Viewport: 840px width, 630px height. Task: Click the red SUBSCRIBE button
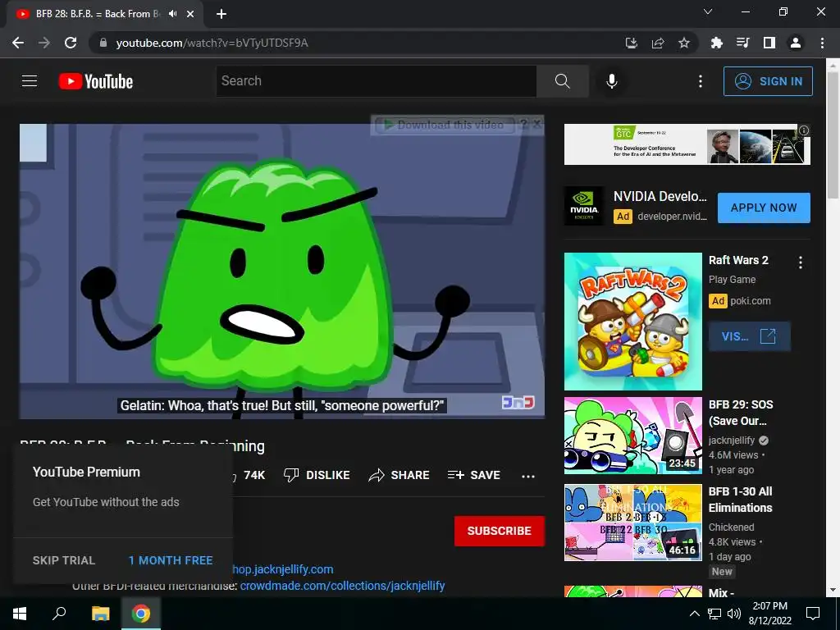(500, 531)
